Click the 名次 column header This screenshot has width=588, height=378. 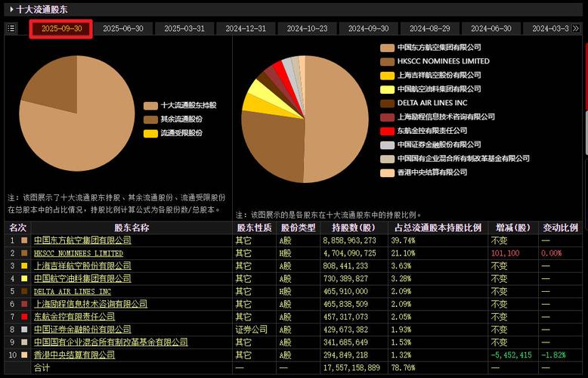pyautogui.click(x=17, y=228)
